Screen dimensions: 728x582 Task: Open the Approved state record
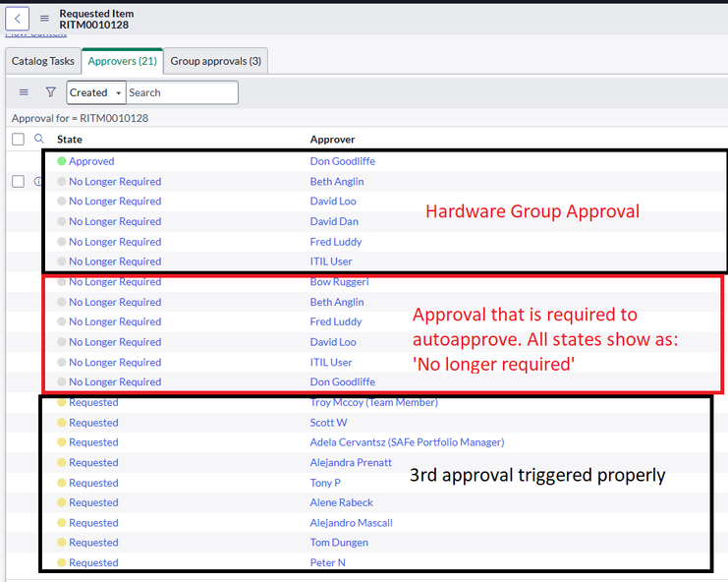point(91,161)
